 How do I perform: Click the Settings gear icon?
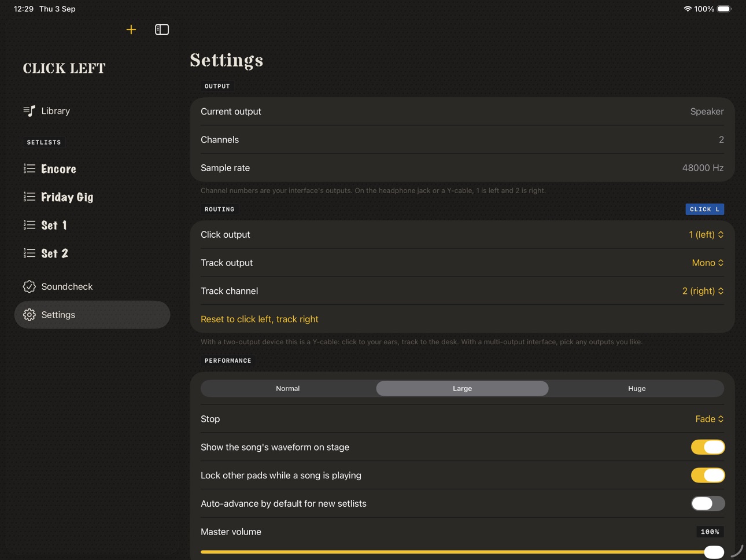coord(29,315)
